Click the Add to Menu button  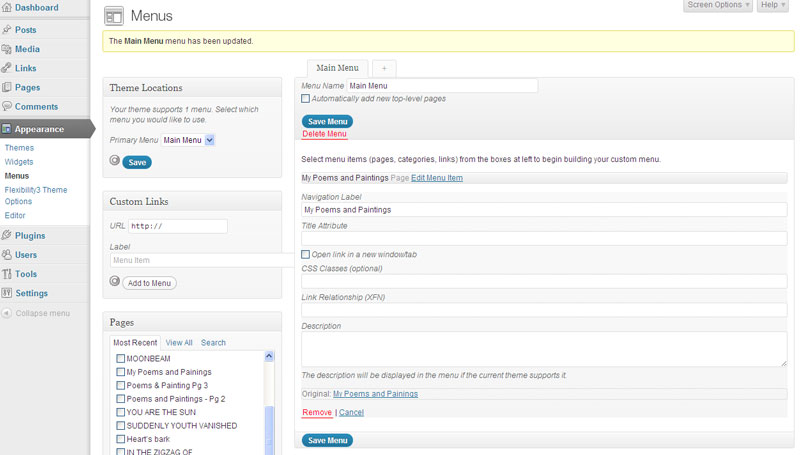pos(149,283)
